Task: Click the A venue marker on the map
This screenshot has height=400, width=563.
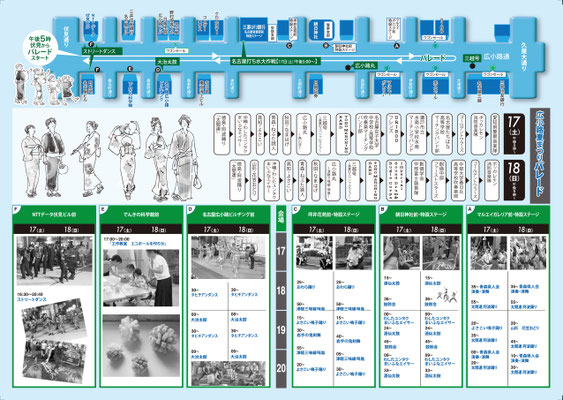Action: 397,46
